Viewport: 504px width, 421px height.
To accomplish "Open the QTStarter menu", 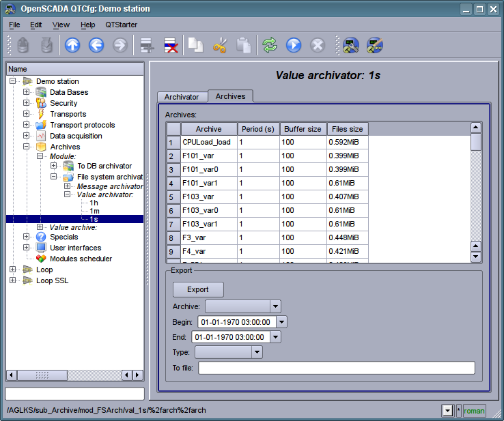I will (121, 25).
